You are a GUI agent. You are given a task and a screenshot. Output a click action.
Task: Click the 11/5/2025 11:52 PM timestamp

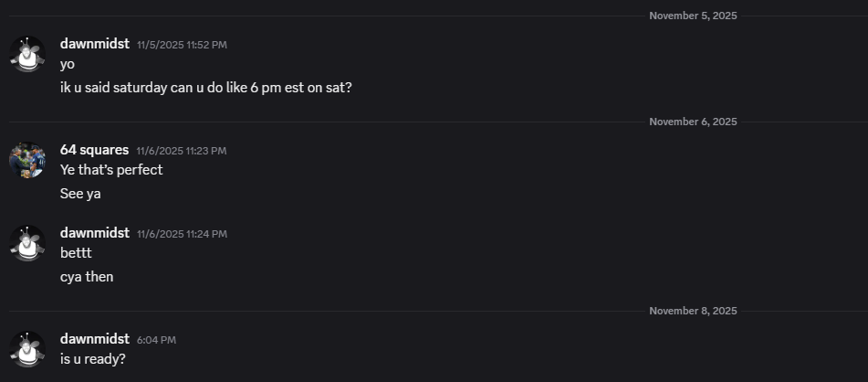pyautogui.click(x=182, y=45)
